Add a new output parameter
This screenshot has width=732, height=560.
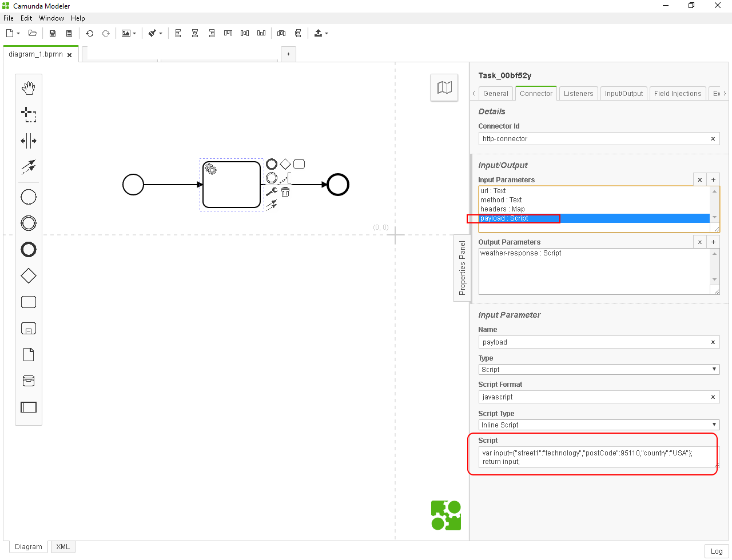click(713, 242)
